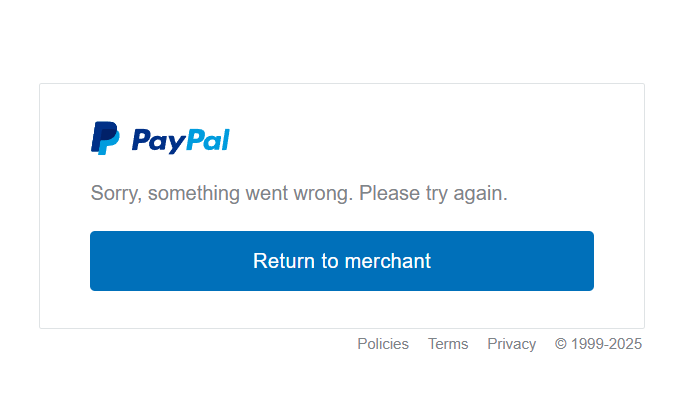This screenshot has width=690, height=395.
Task: Open the Policies footer link
Action: [383, 344]
